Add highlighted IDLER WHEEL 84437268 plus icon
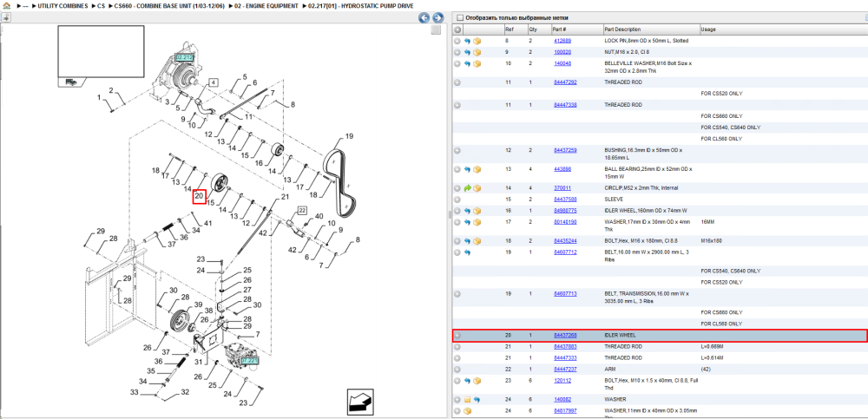The image size is (868, 419). click(x=457, y=336)
